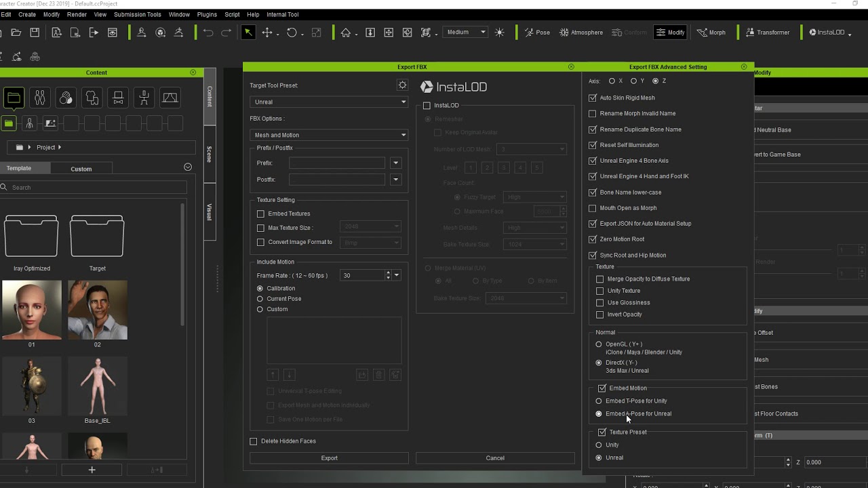Click the frame rate spinner arrows
Viewport: 868px width, 488px height.
[x=388, y=275]
